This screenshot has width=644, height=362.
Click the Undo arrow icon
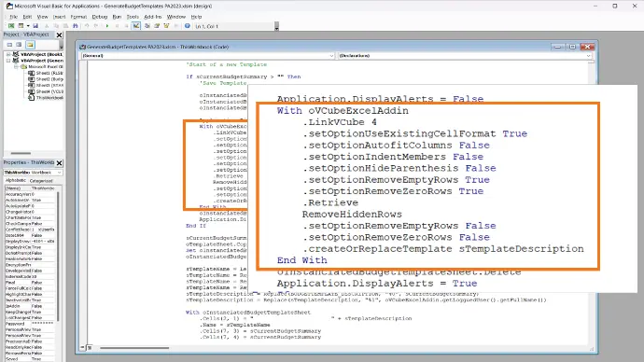click(x=87, y=26)
